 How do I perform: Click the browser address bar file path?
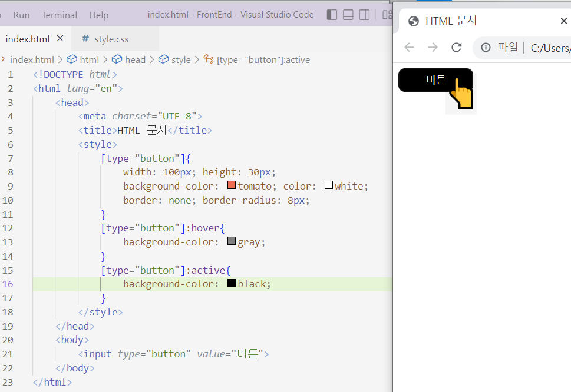(x=550, y=48)
